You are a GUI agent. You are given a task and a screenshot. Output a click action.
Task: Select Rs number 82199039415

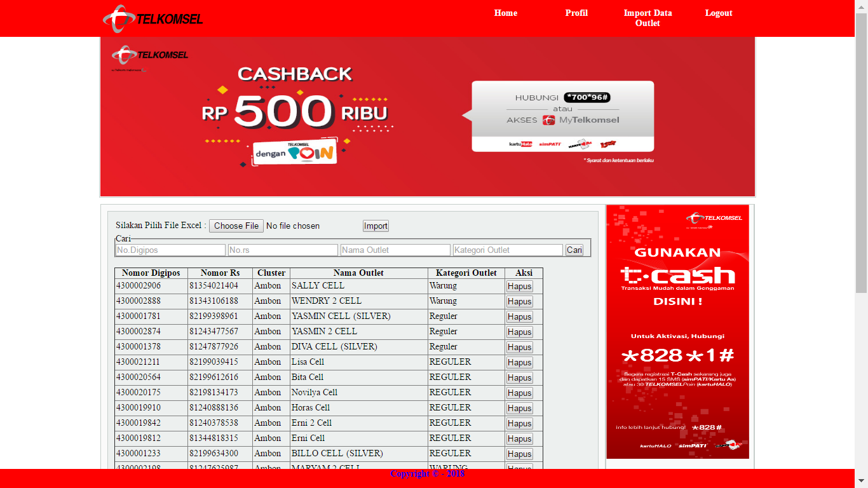[214, 362]
